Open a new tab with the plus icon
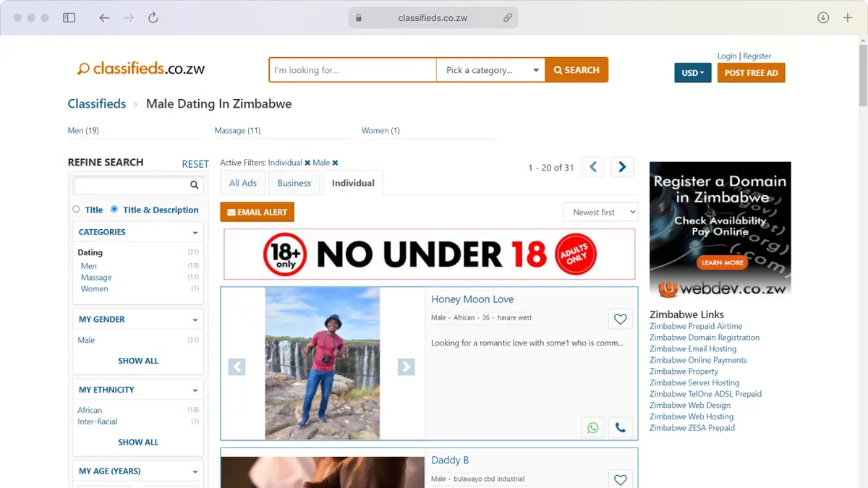The height and width of the screenshot is (488, 868). pyautogui.click(x=848, y=17)
